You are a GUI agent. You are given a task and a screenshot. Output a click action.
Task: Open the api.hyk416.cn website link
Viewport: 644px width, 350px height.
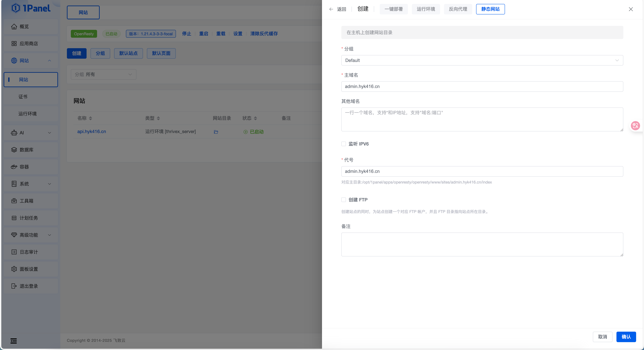pos(91,132)
